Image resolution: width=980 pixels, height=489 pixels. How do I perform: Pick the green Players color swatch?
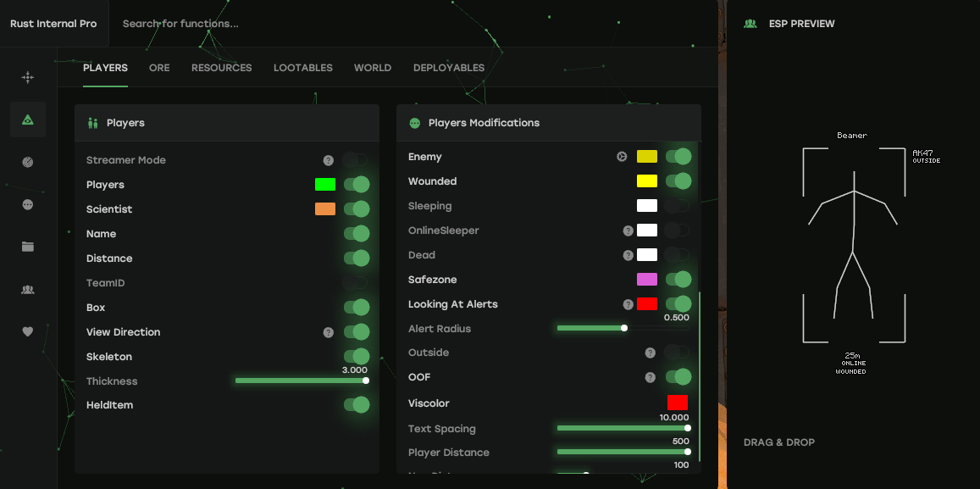(325, 185)
